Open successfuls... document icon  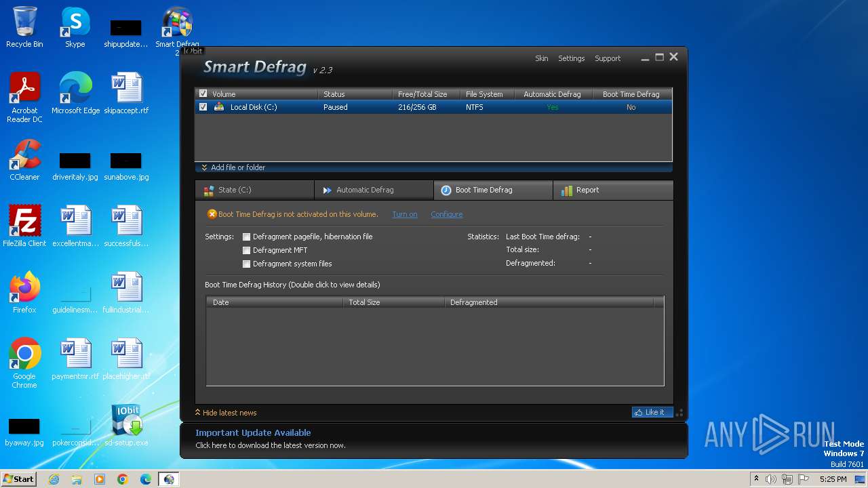[126, 226]
